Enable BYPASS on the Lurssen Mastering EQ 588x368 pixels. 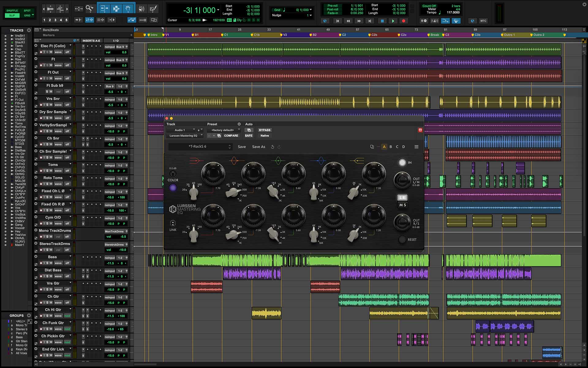point(265,130)
